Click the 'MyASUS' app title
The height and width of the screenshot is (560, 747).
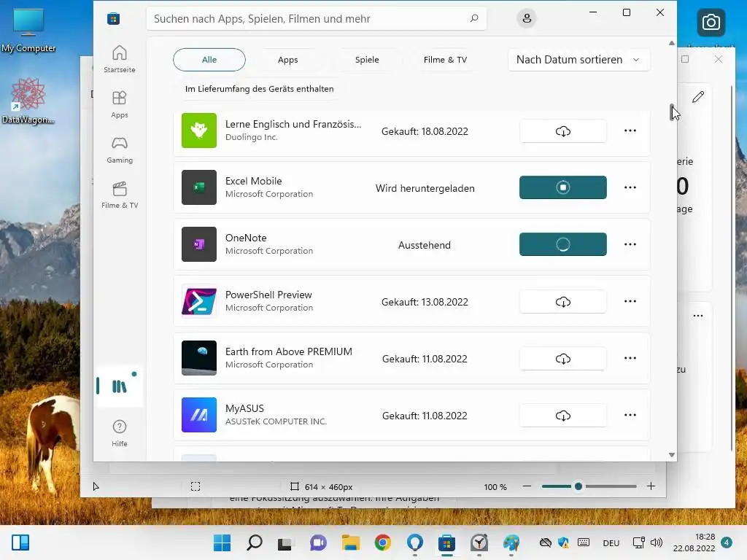coord(244,408)
